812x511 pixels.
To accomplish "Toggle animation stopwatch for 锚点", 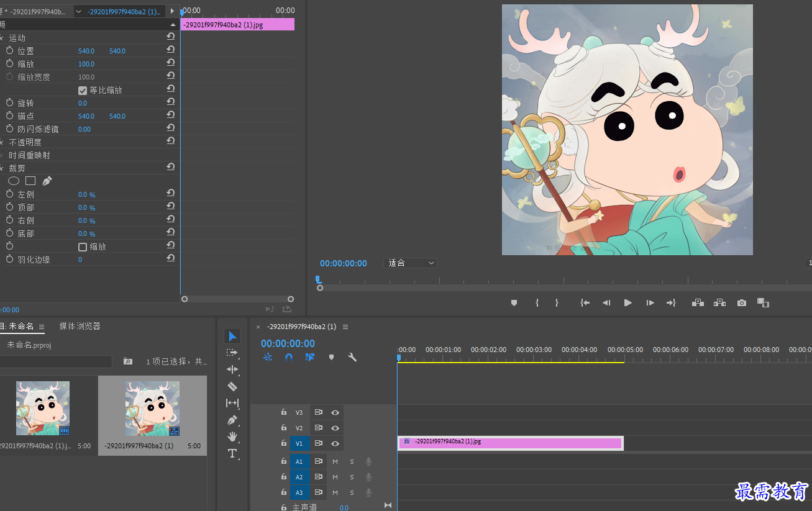I will point(9,115).
